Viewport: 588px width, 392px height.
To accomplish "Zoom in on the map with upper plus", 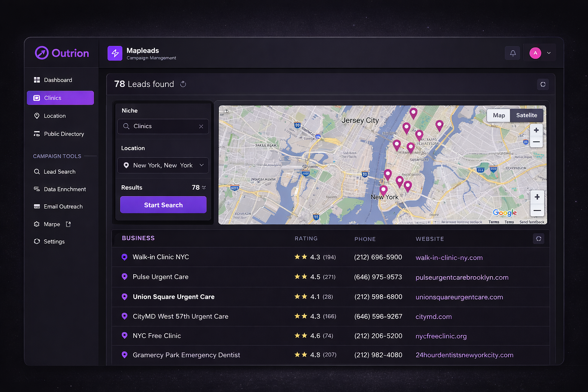I will click(x=536, y=130).
